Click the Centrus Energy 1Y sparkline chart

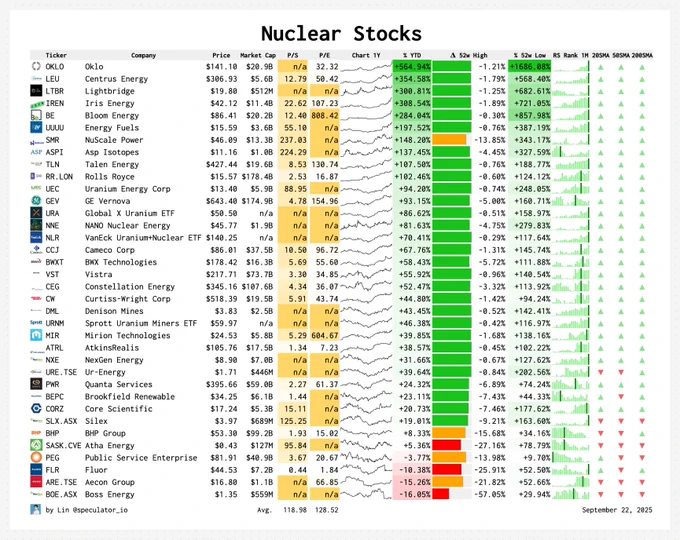tap(366, 79)
